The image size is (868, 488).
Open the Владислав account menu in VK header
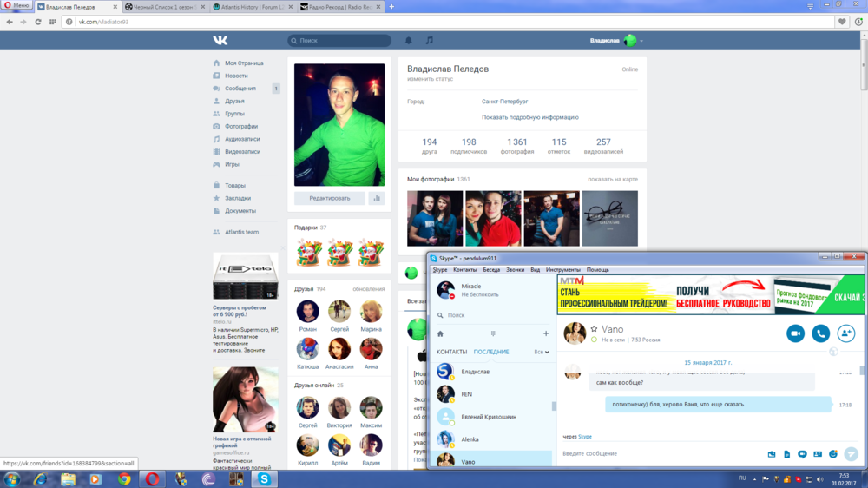point(616,41)
